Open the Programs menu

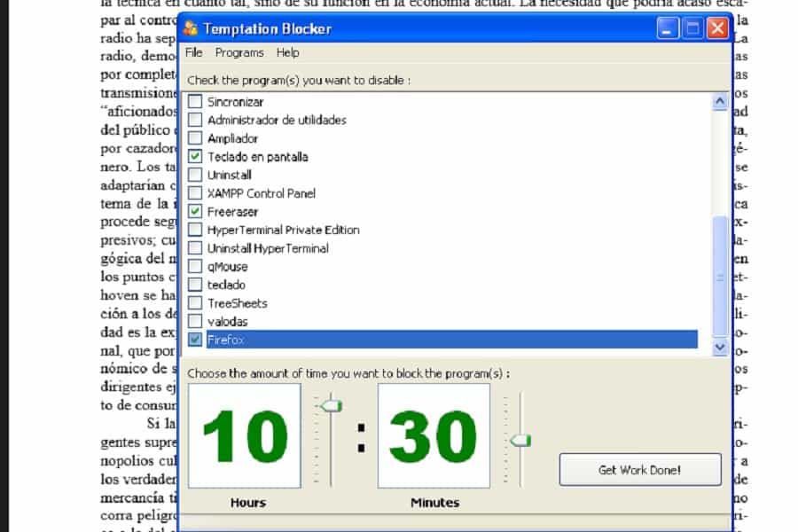239,52
